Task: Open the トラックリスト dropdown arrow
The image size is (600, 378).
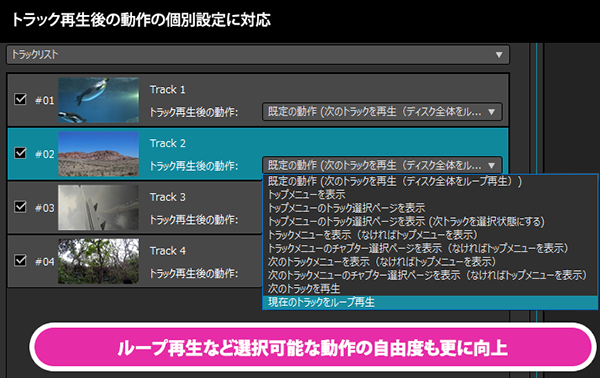Action: point(499,55)
